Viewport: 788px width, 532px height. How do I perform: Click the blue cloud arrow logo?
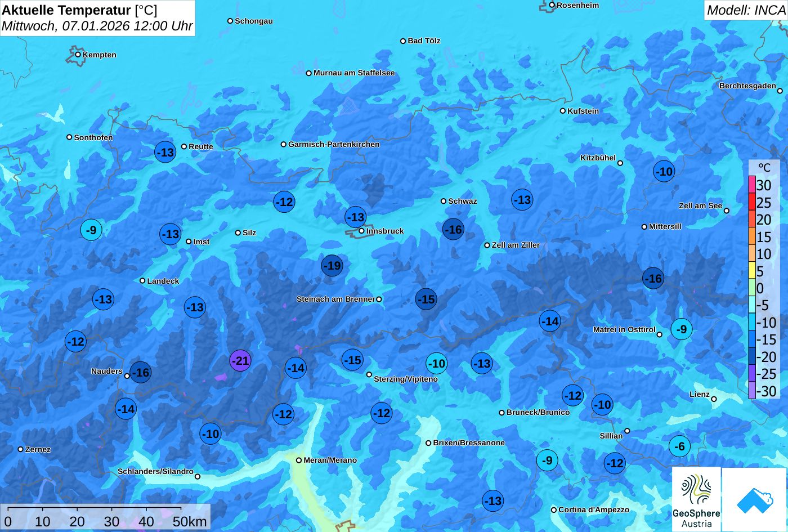coord(754,499)
